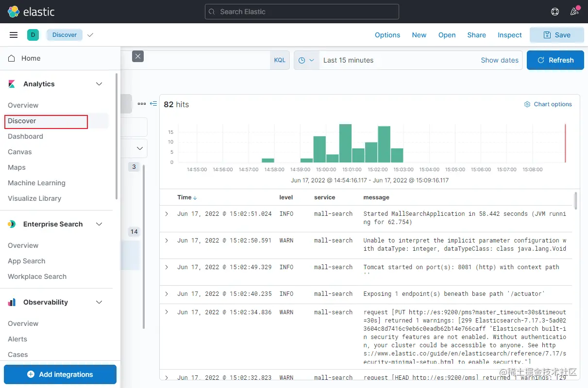Viewport: 588px width, 388px height.
Task: Expand the 15:02:50.591 log row
Action: [167, 241]
